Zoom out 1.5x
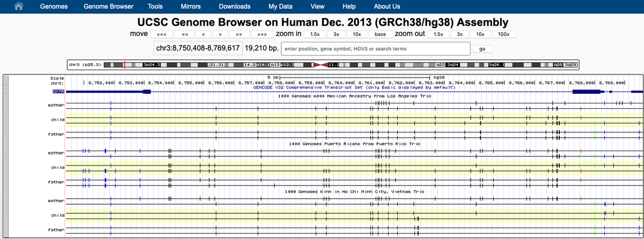Image resolution: width=644 pixels, height=239 pixels. (x=438, y=34)
